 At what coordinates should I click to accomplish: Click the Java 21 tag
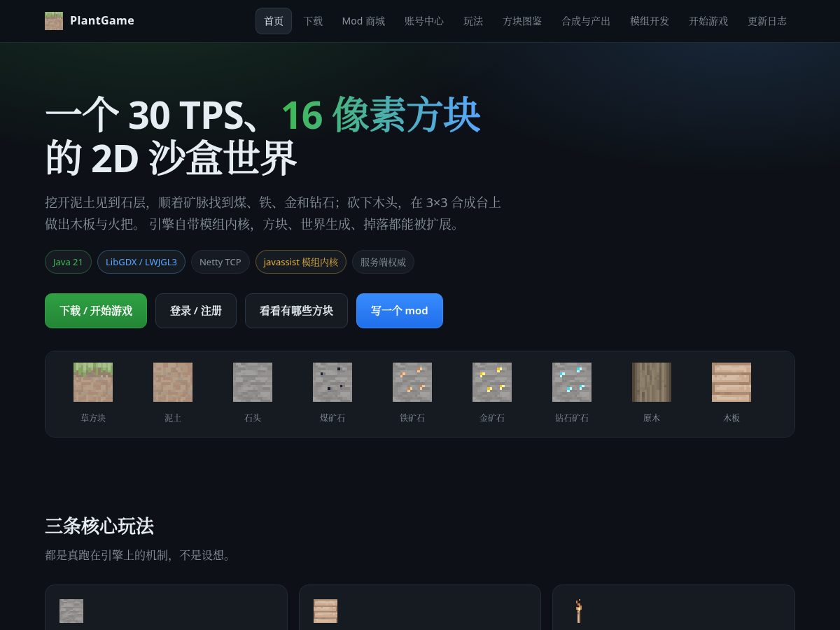(x=68, y=262)
